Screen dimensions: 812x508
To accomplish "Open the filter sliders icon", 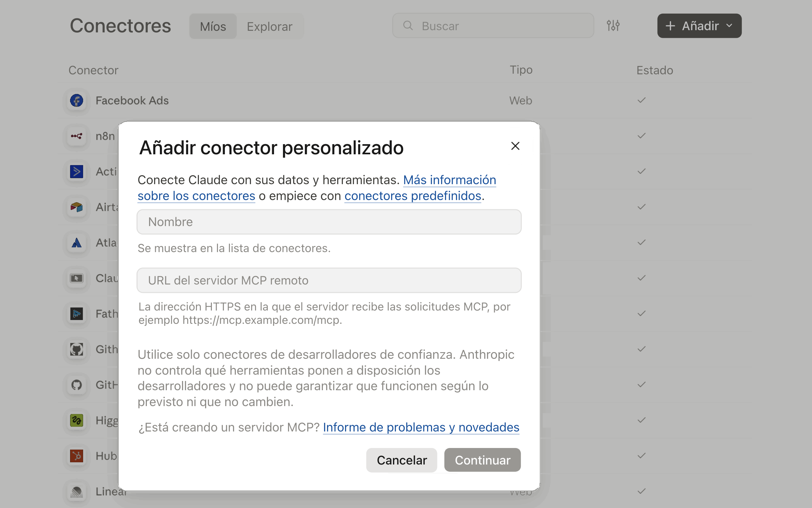I will pos(613,25).
